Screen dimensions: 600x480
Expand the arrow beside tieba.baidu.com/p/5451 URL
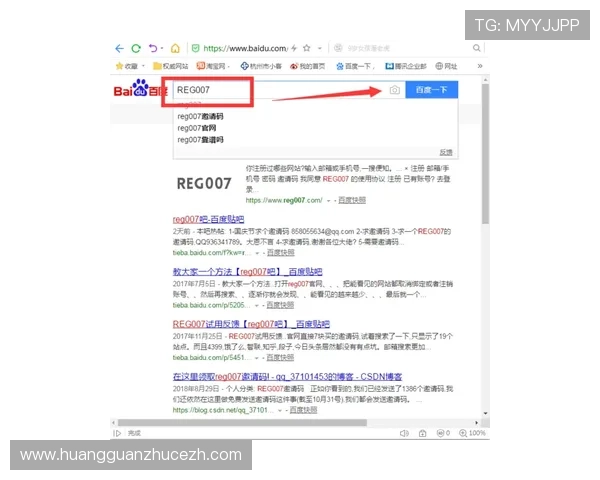tap(257, 358)
